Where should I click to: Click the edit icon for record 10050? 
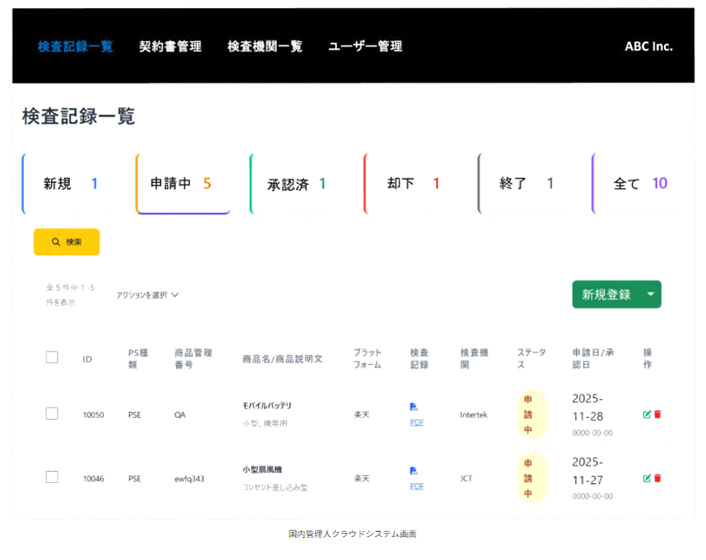647,414
